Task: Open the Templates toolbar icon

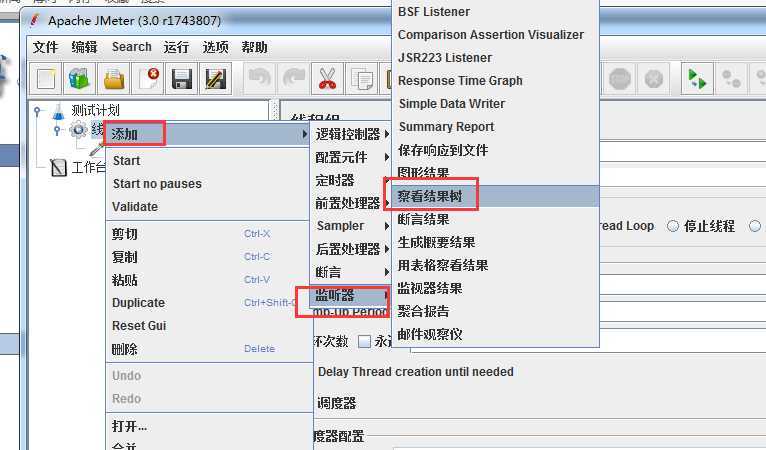Action: point(80,79)
